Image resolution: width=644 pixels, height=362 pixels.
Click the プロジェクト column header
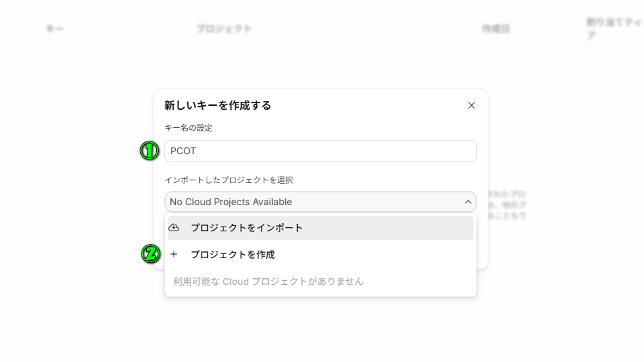tap(224, 29)
